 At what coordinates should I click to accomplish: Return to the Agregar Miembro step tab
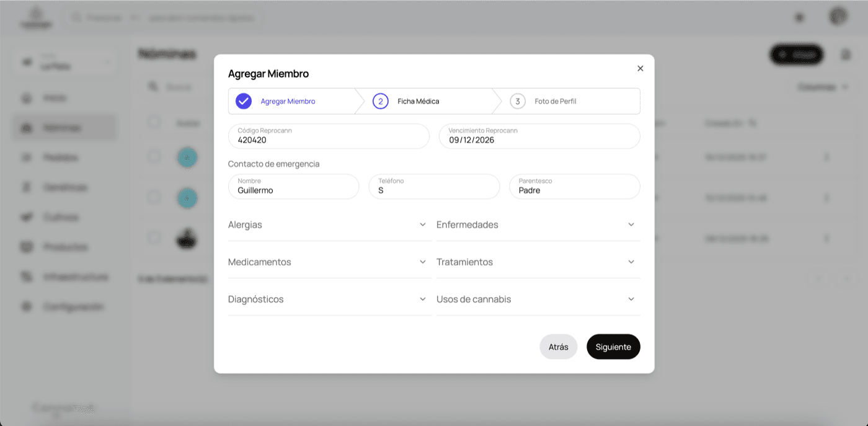click(x=288, y=101)
